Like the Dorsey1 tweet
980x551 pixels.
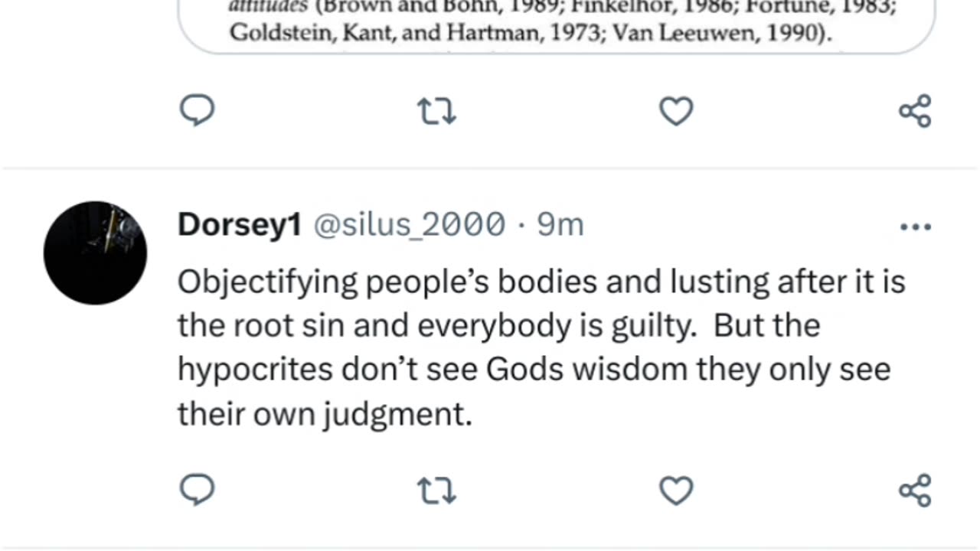(676, 490)
